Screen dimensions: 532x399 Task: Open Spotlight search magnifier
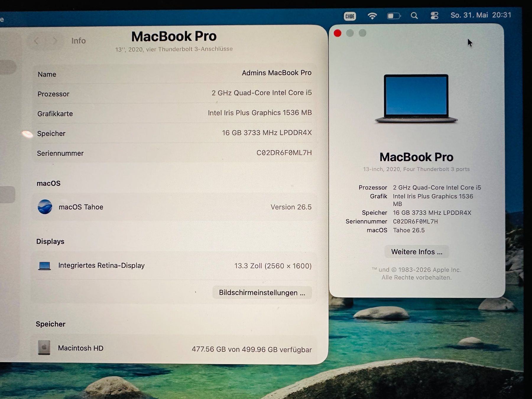[414, 16]
